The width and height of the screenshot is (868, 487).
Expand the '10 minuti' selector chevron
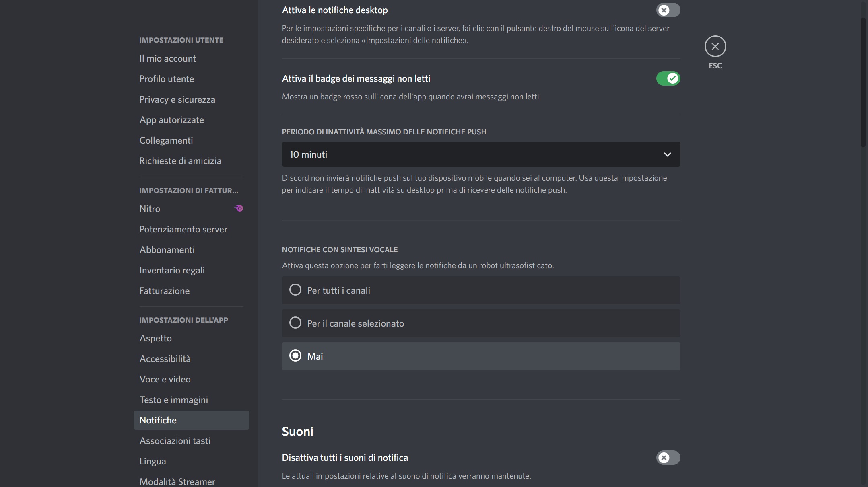[x=667, y=154]
